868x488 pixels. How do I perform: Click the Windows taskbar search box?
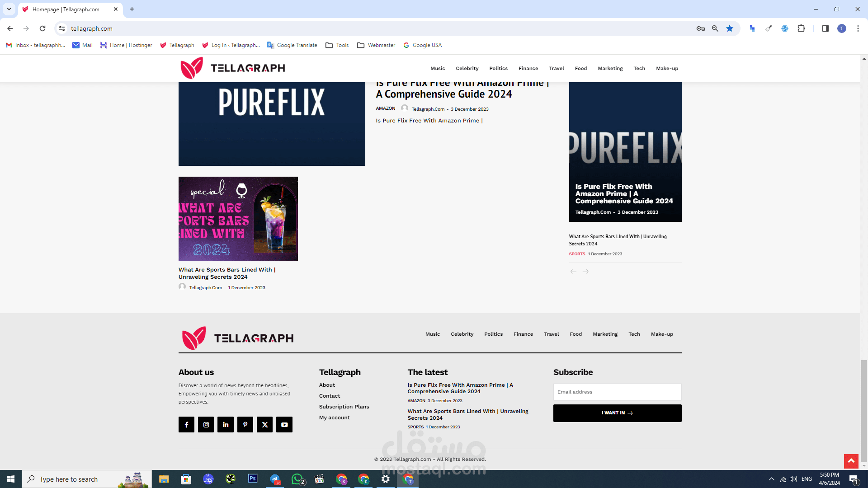tap(87, 479)
